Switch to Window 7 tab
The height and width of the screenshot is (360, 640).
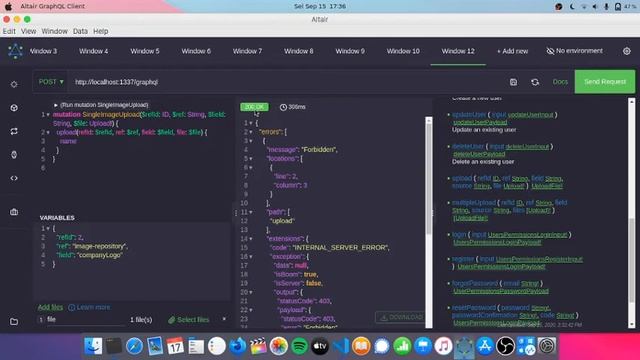point(247,51)
